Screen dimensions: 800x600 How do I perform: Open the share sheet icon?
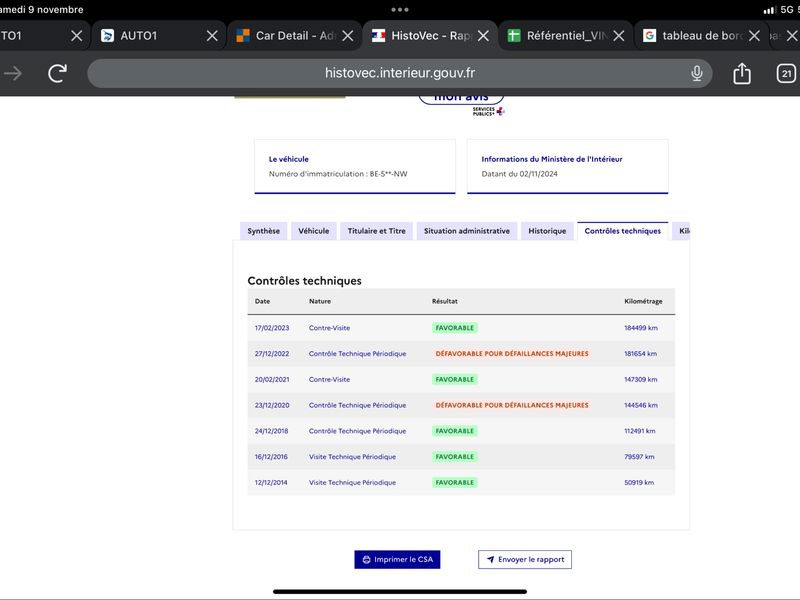pyautogui.click(x=742, y=73)
